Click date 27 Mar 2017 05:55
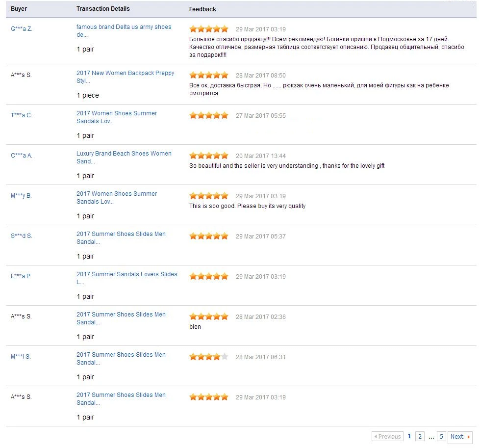The image size is (480, 448). pos(261,115)
